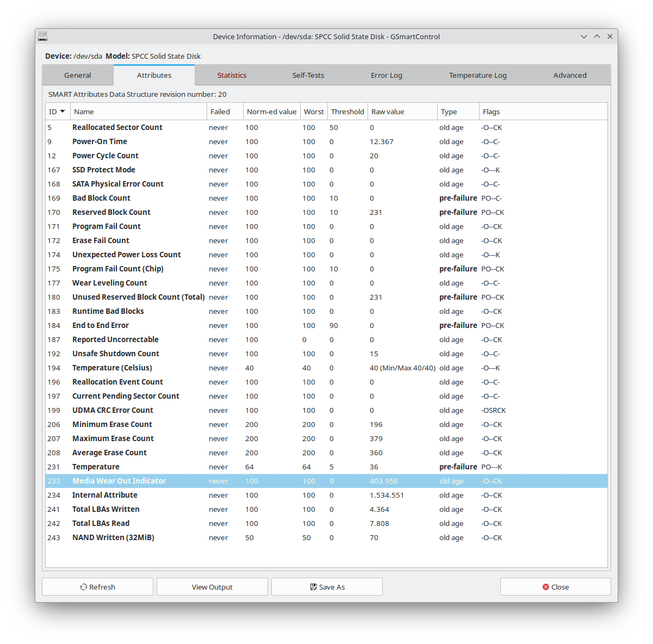Select the Attributes tab
Screen dimensions: 653x644
click(x=154, y=76)
